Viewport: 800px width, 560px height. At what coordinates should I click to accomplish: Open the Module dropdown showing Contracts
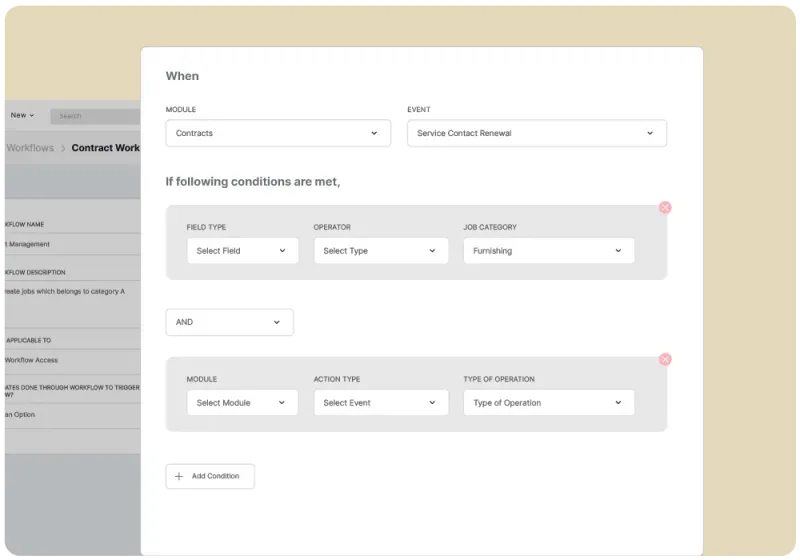click(278, 133)
